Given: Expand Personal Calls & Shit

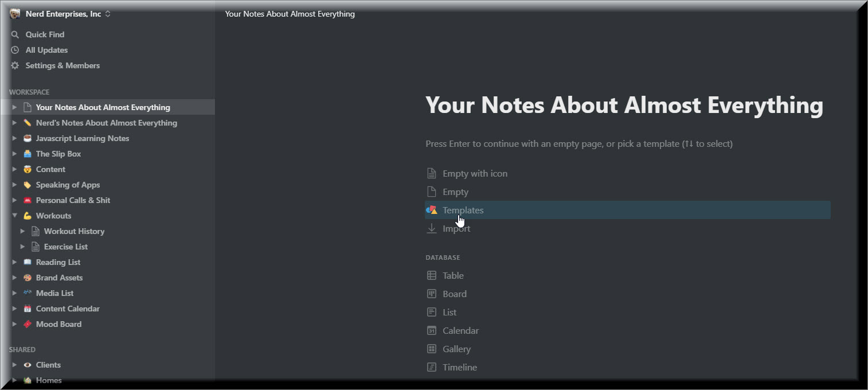Looking at the screenshot, I should [x=15, y=200].
